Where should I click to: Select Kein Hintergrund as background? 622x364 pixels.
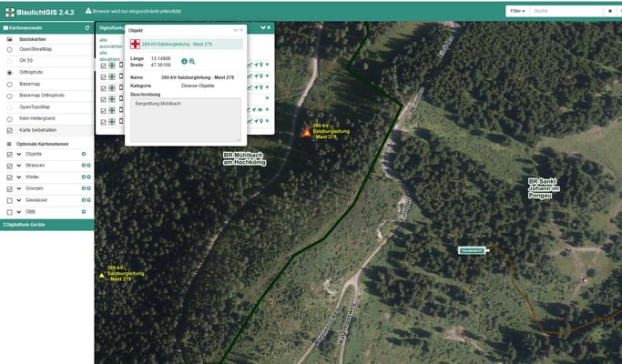[9, 119]
